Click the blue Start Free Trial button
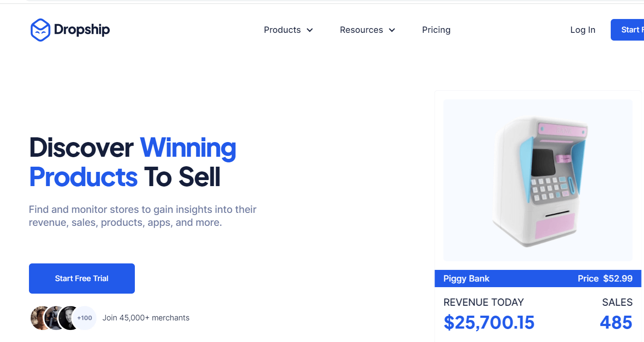 point(81,278)
